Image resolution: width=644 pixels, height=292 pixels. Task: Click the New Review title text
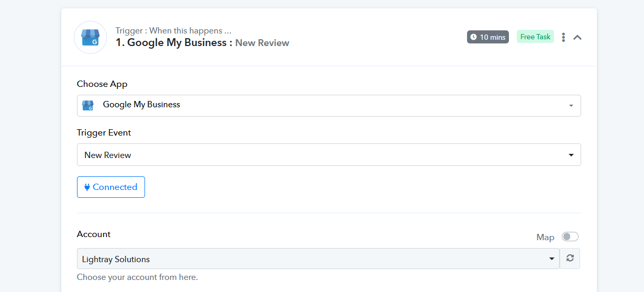(262, 43)
